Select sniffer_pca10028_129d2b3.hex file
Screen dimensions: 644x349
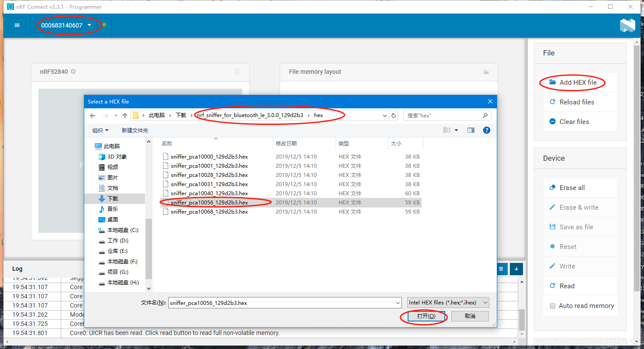coord(209,175)
